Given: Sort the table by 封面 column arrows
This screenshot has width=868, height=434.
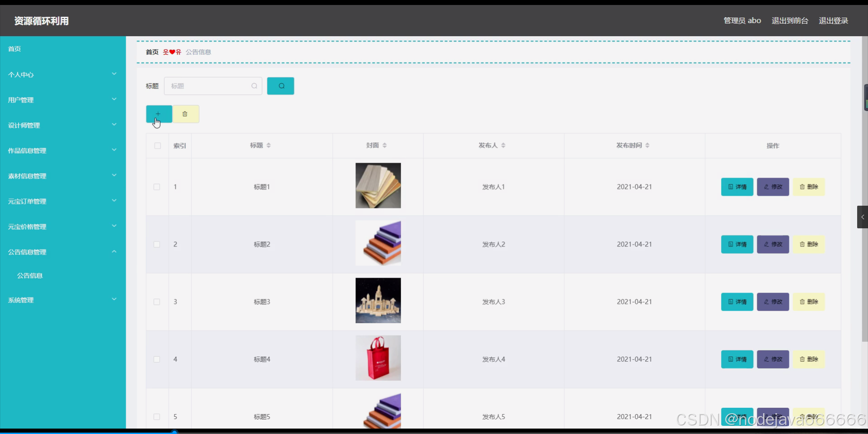Looking at the screenshot, I should (385, 146).
